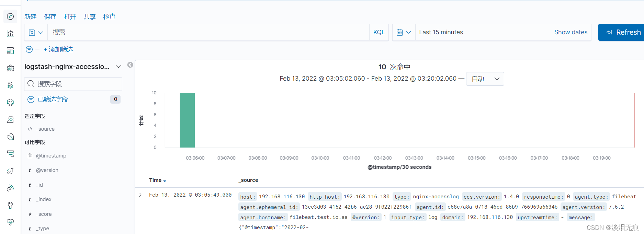Click the 新建 menu item
Screen dimensions: 644x234
pos(31,16)
